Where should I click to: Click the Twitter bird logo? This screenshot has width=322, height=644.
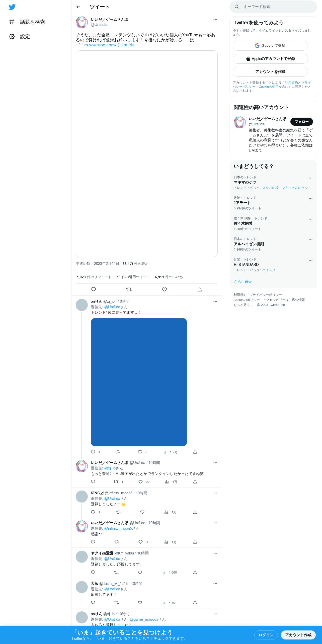(x=12, y=7)
